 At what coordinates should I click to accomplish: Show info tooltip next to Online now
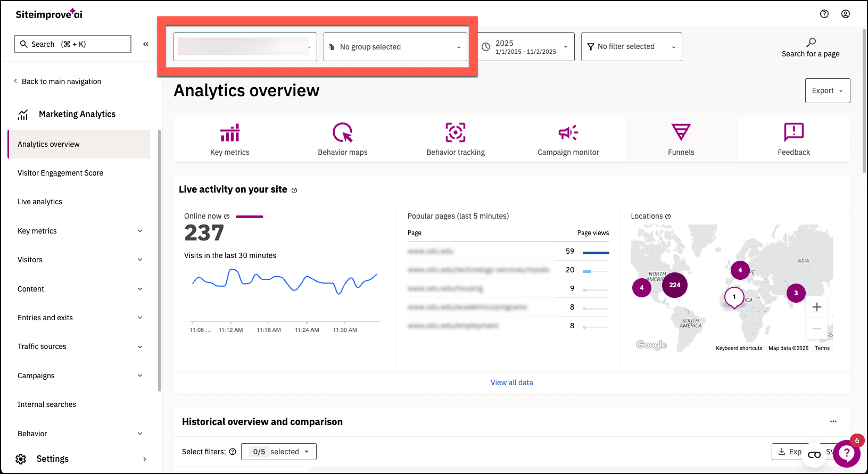click(227, 217)
